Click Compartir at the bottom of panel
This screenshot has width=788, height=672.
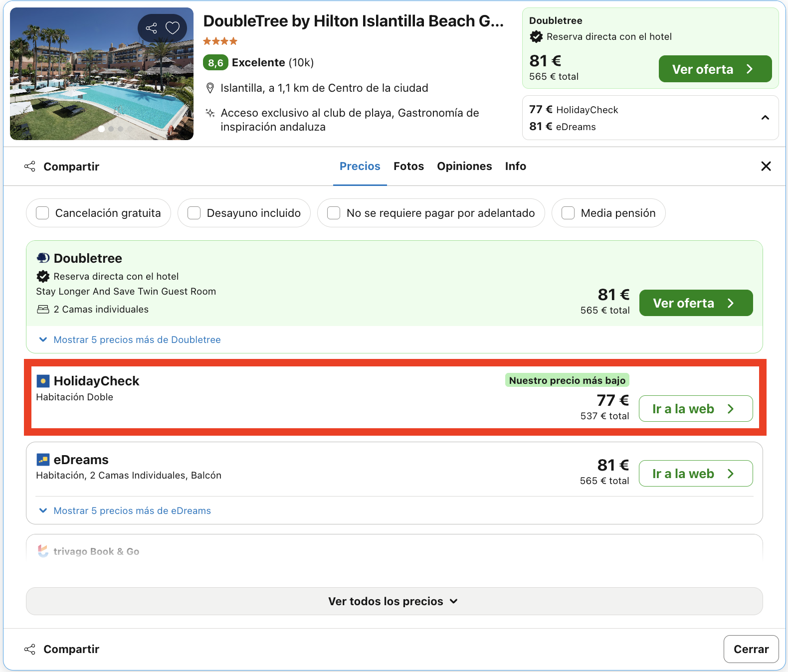coord(71,649)
